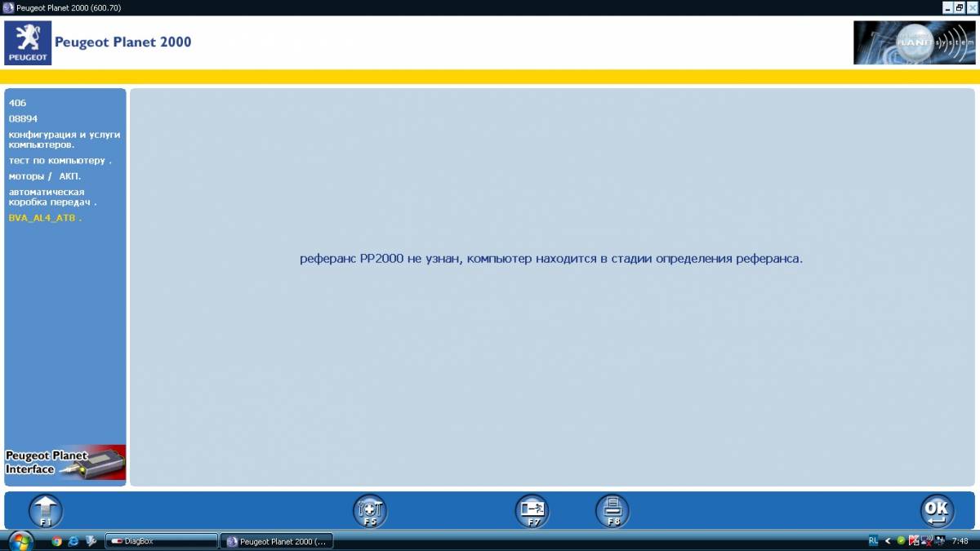Select the 406 entry in sidebar
Screen dimensions: 980x551
(18, 103)
